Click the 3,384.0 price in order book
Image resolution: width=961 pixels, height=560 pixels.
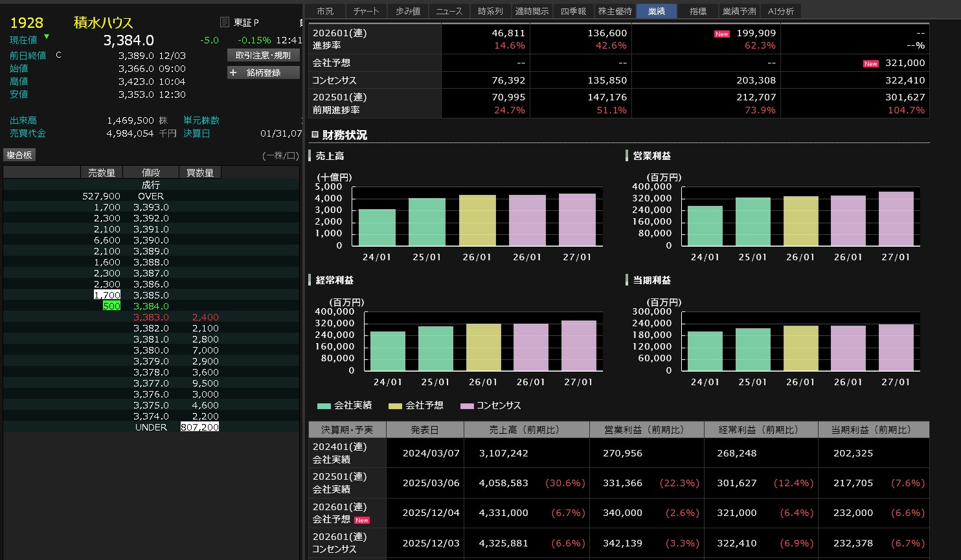151,306
